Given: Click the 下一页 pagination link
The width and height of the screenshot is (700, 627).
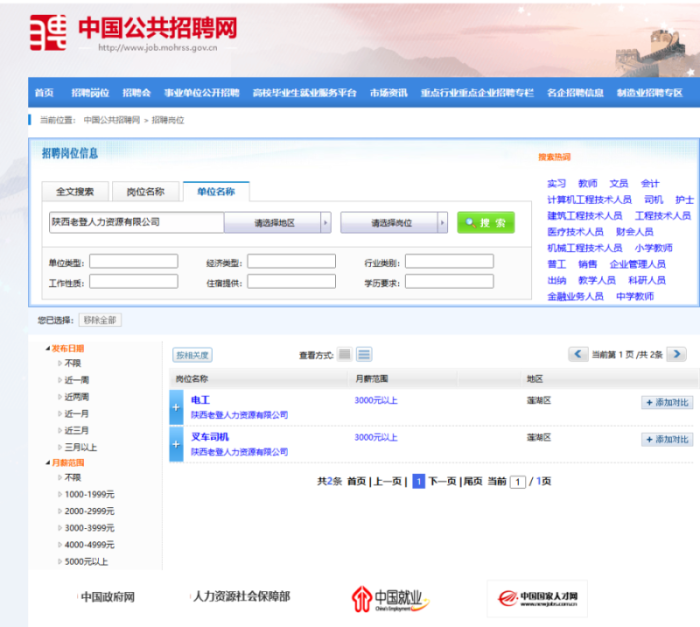Looking at the screenshot, I should pyautogui.click(x=442, y=481).
